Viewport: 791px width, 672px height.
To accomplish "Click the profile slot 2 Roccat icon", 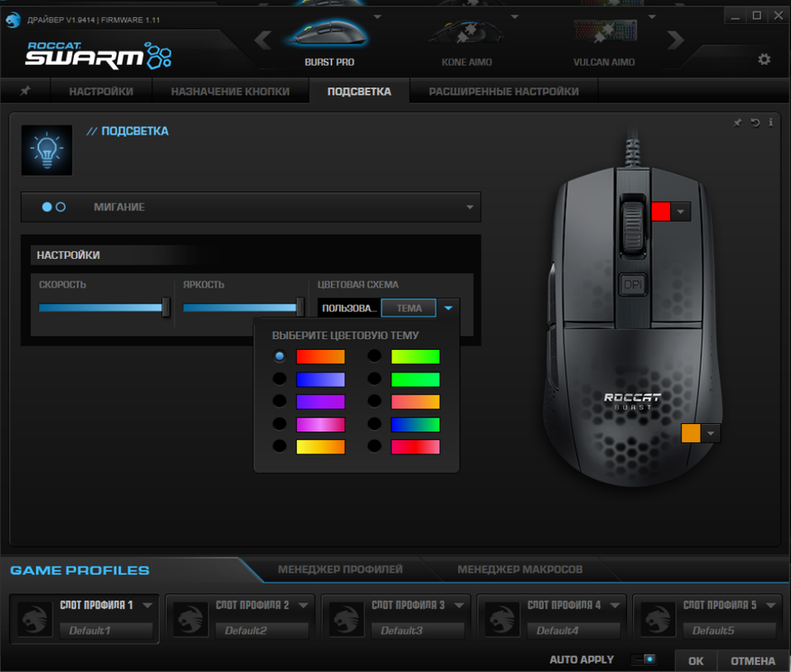I will [x=190, y=619].
